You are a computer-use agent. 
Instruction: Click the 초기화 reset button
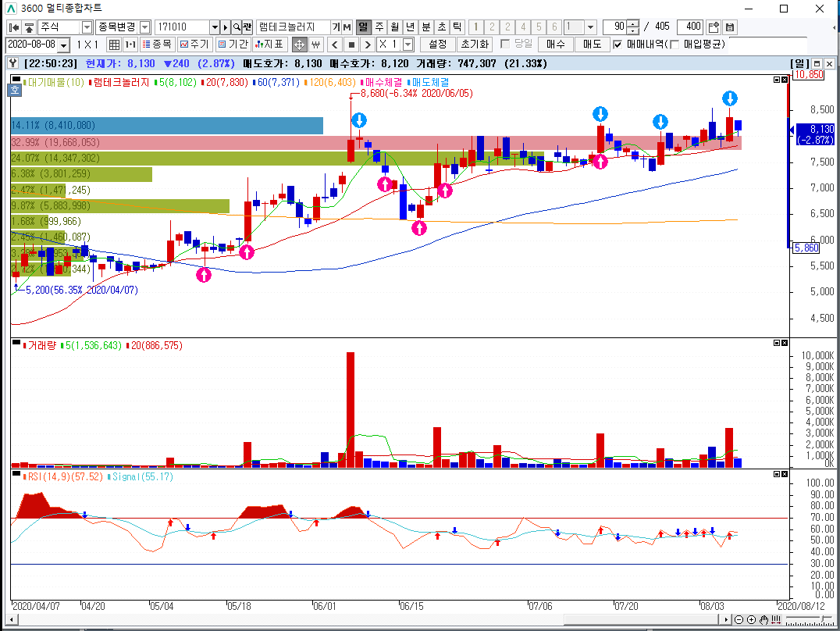coord(475,45)
